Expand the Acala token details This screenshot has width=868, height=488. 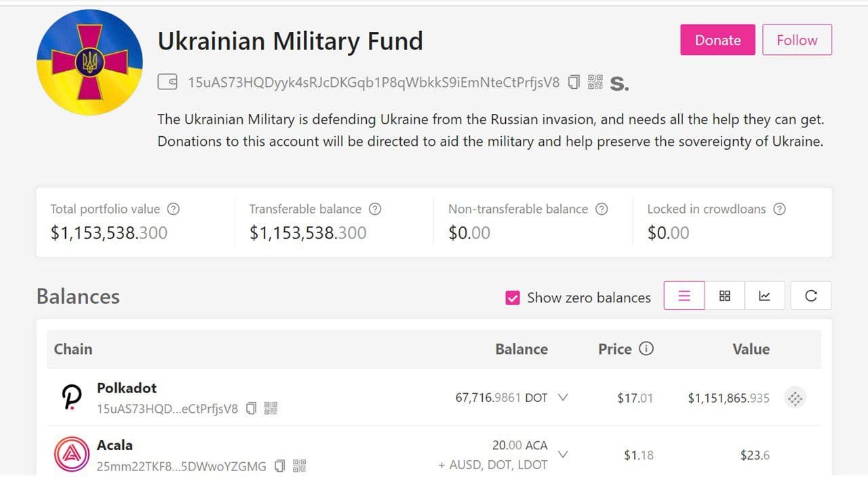coord(563,455)
